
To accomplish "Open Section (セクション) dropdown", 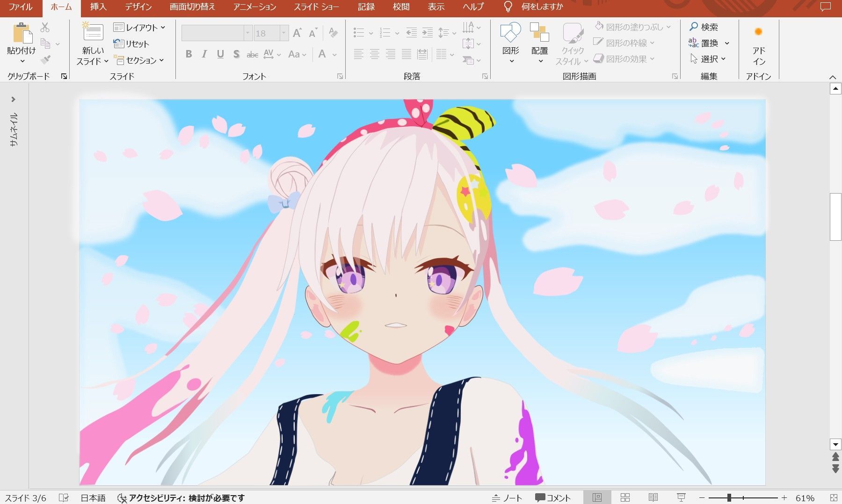I will point(139,60).
